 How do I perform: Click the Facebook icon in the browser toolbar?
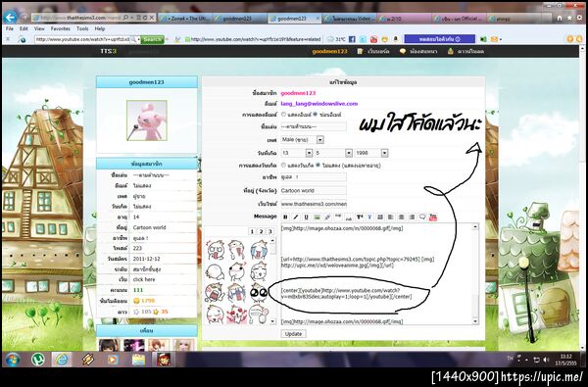click(x=352, y=39)
